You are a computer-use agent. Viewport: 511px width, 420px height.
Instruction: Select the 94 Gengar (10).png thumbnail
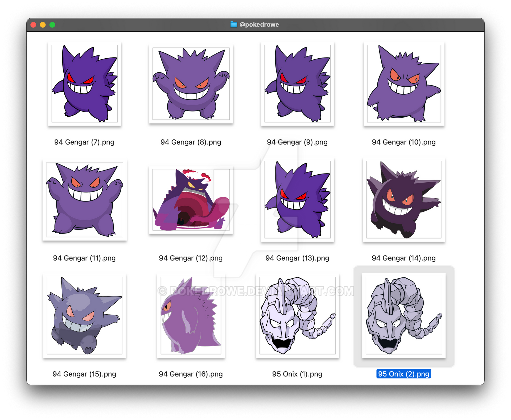pos(404,84)
